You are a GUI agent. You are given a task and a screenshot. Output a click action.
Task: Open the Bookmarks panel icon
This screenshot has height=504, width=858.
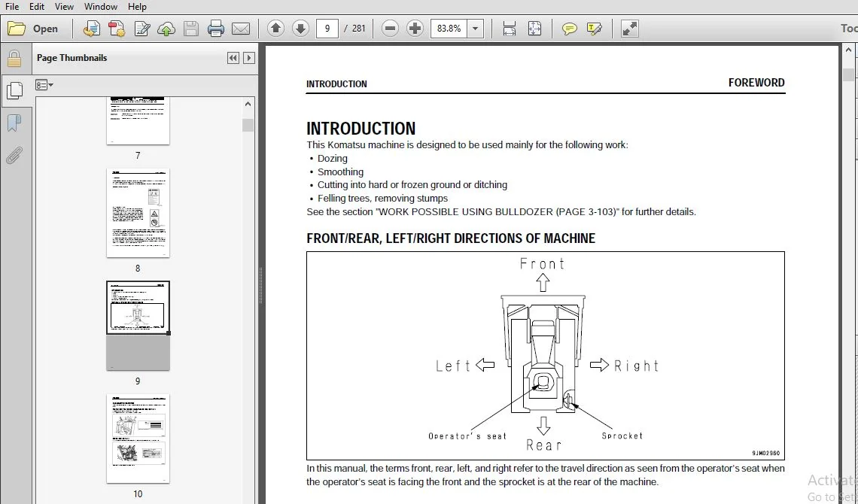tap(14, 123)
